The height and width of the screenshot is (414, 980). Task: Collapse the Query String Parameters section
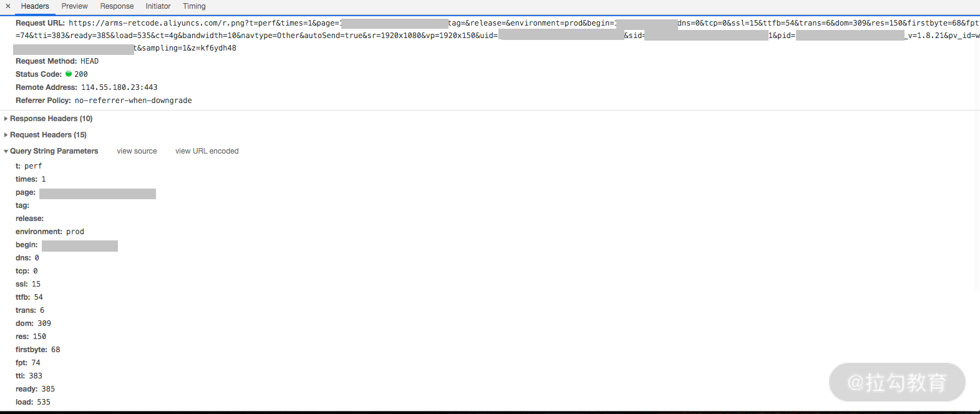coord(53,151)
